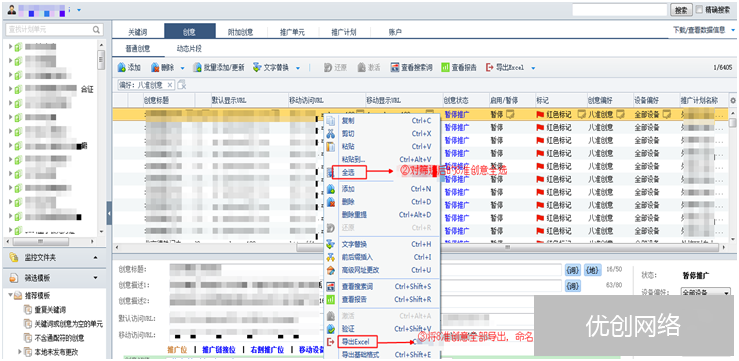Open the 监控文件夹 folder icon
The width and height of the screenshot is (739, 361).
(x=14, y=258)
